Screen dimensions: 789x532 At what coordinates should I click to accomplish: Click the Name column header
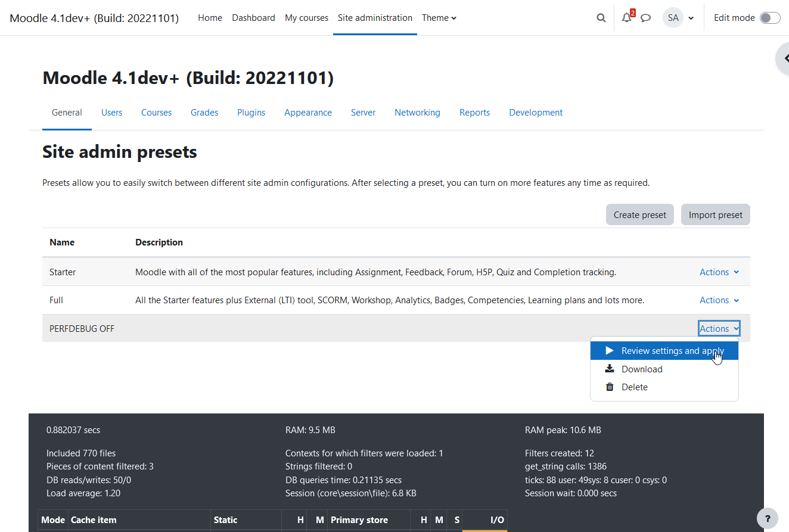click(x=62, y=242)
